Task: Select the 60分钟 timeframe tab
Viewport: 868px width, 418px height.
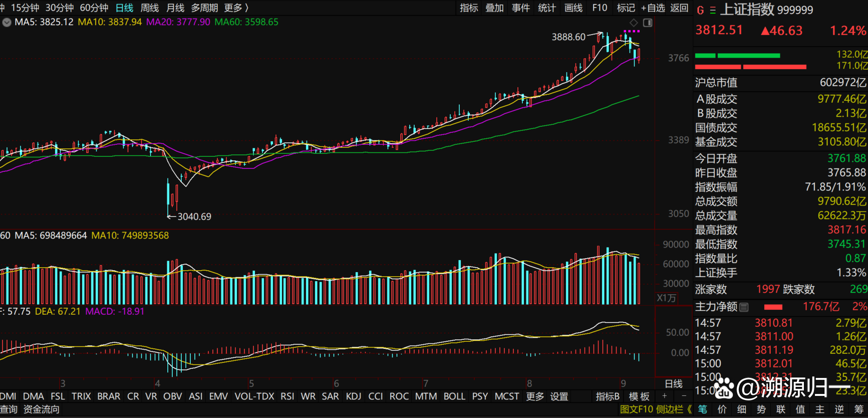Action: [94, 8]
